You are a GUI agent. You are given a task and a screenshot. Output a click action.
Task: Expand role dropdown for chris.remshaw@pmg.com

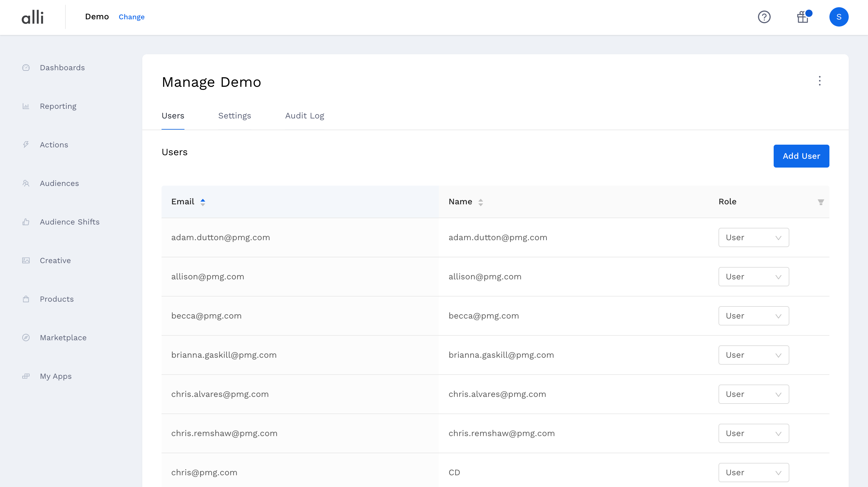(753, 433)
